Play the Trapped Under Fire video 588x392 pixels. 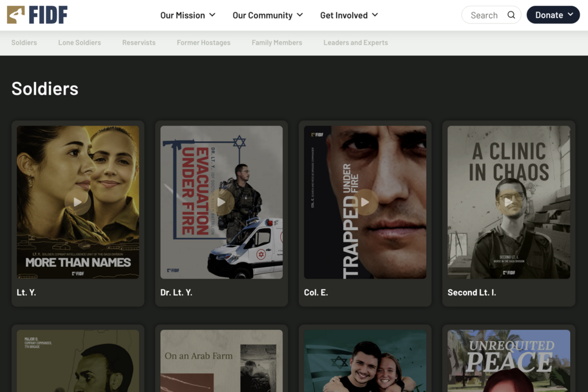coord(365,202)
